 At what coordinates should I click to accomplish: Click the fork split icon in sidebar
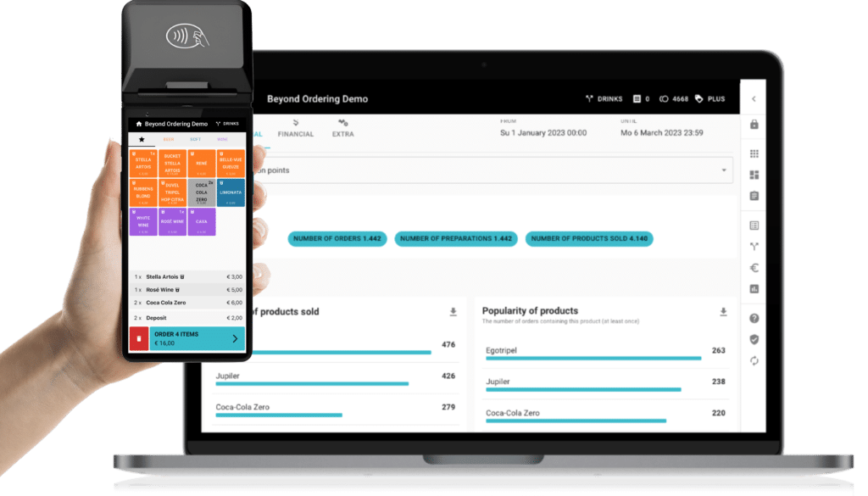pyautogui.click(x=754, y=247)
